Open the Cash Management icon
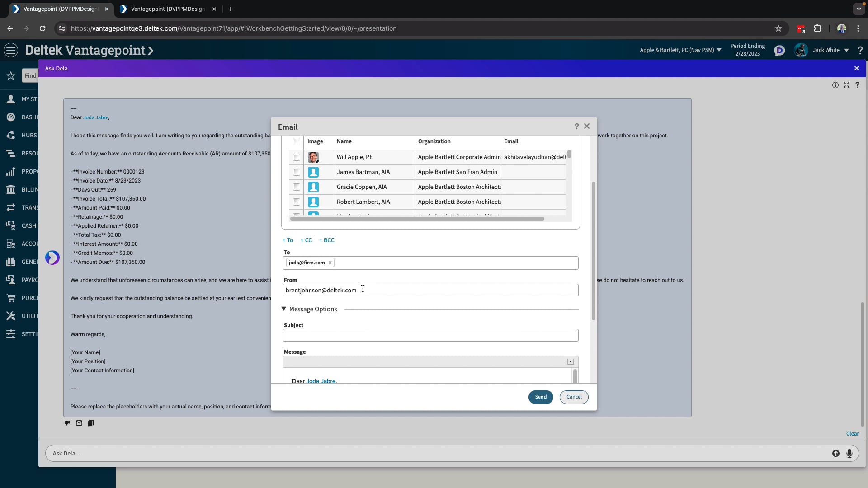This screenshot has width=868, height=488. pyautogui.click(x=11, y=225)
